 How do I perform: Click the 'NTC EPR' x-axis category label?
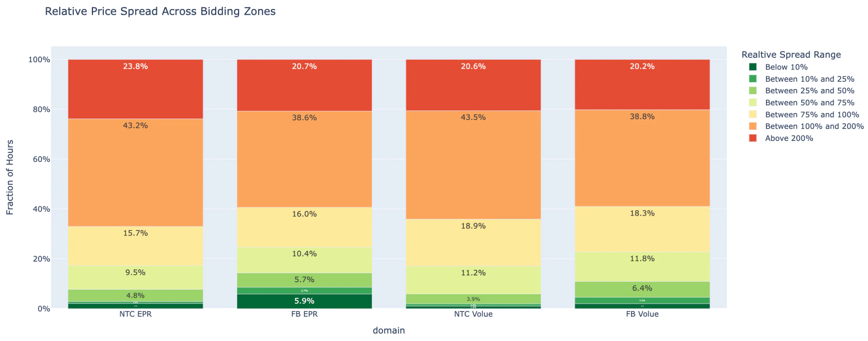point(135,314)
